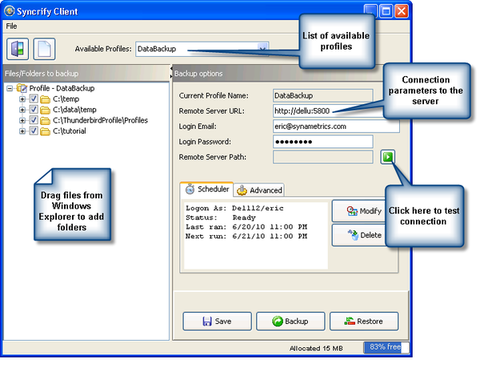The height and width of the screenshot is (368, 480).
Task: Click the C:\ThunderbirdProfile\Profiles folder icon
Action: click(45, 121)
